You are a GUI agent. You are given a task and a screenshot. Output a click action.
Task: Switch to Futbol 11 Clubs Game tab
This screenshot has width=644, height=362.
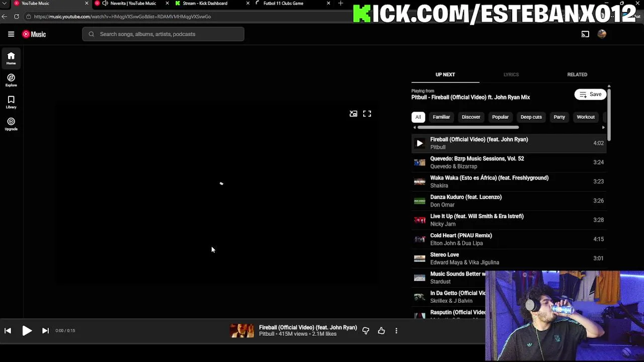[x=292, y=4]
